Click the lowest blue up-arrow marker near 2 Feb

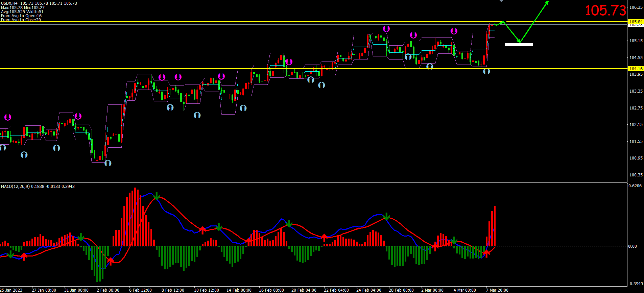(108, 163)
